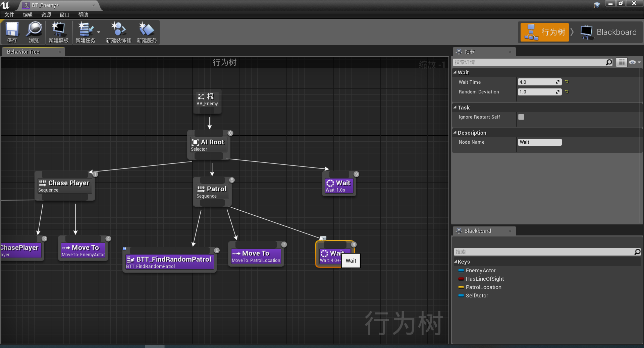
Task: Click the details search magnifier icon
Action: click(x=609, y=62)
